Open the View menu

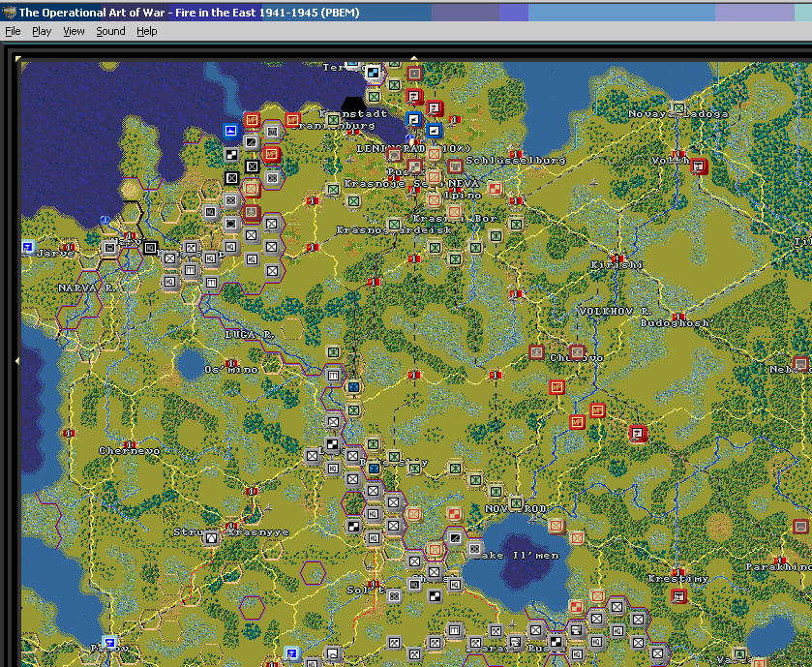pos(74,31)
